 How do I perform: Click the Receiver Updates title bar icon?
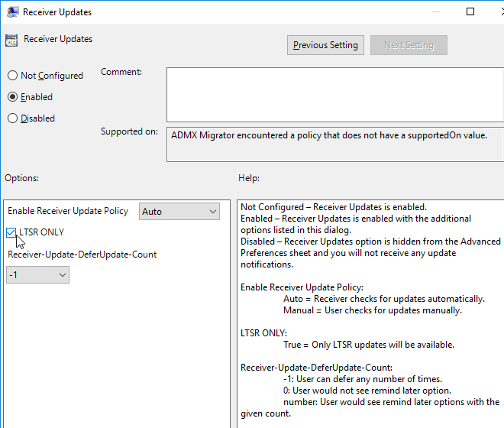tap(12, 12)
